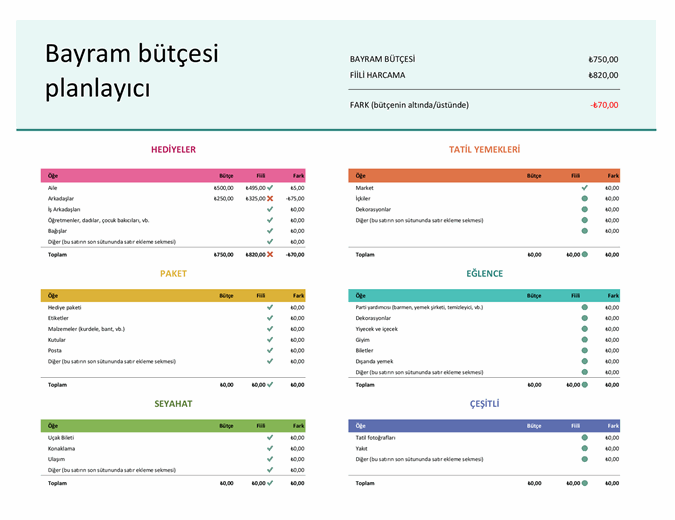
Task: Select the check mark in Uçak Bileti row
Action: click(x=270, y=437)
